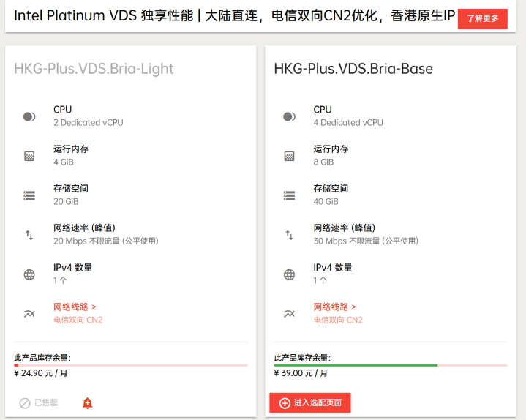Click the 进入选配页面 button
526x420 pixels.
point(310,402)
